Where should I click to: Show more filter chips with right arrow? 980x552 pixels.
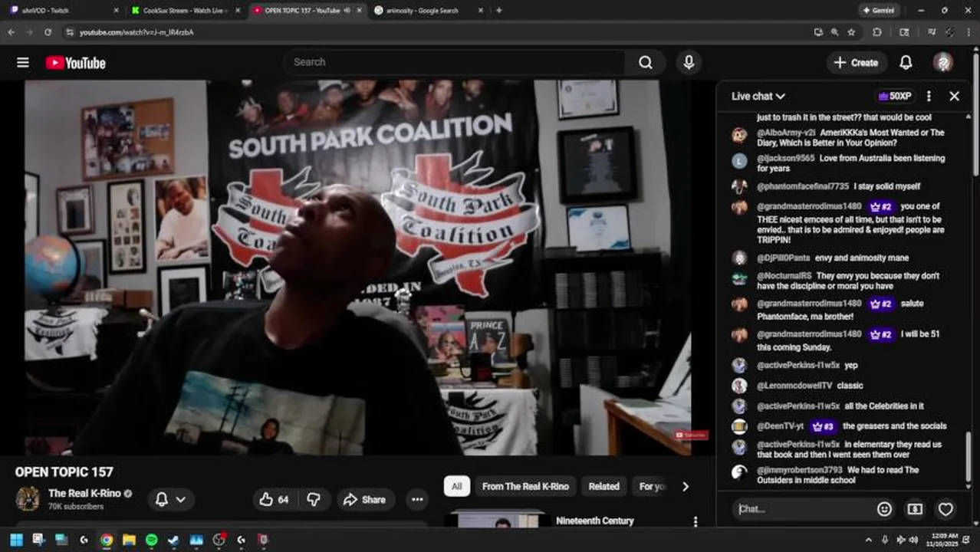point(685,486)
